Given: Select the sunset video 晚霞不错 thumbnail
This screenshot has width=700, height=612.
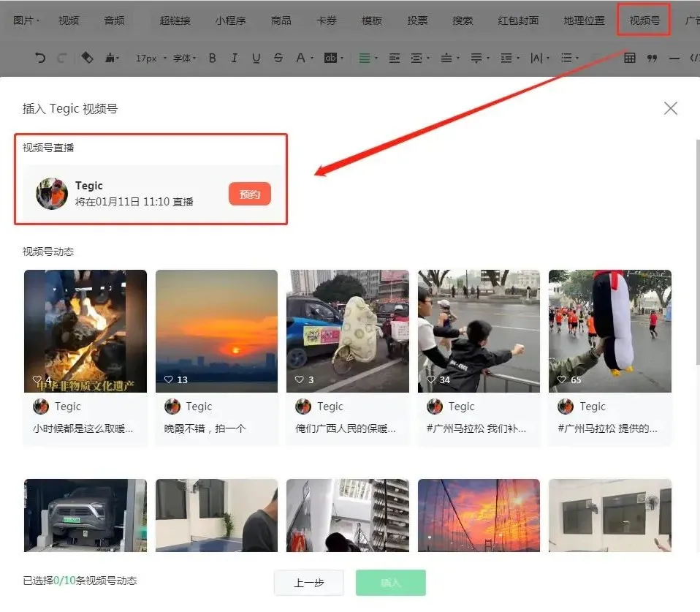Looking at the screenshot, I should pyautogui.click(x=216, y=331).
